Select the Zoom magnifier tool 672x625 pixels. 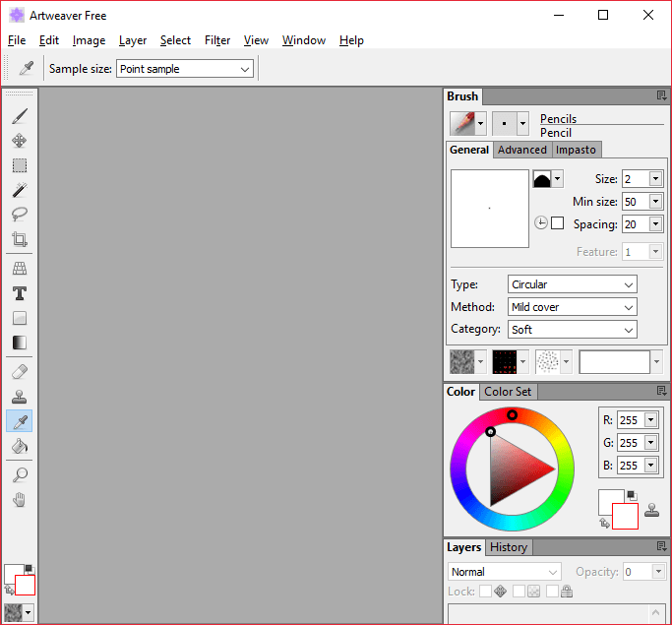pos(20,475)
